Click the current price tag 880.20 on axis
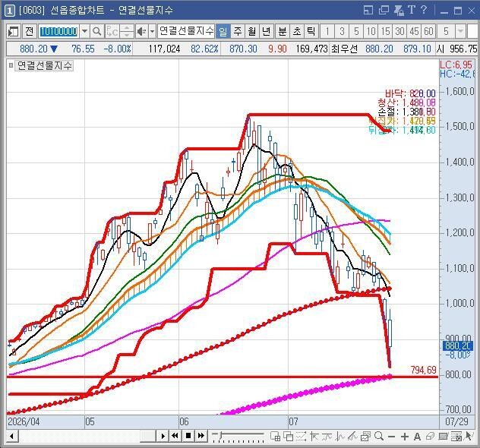The image size is (480, 448). pos(458,346)
